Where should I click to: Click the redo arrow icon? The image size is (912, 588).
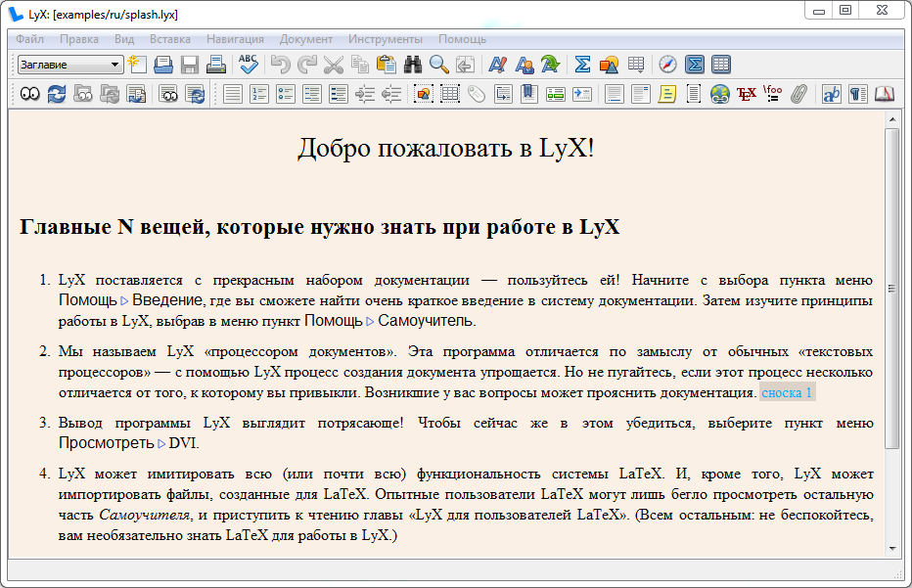click(x=307, y=65)
